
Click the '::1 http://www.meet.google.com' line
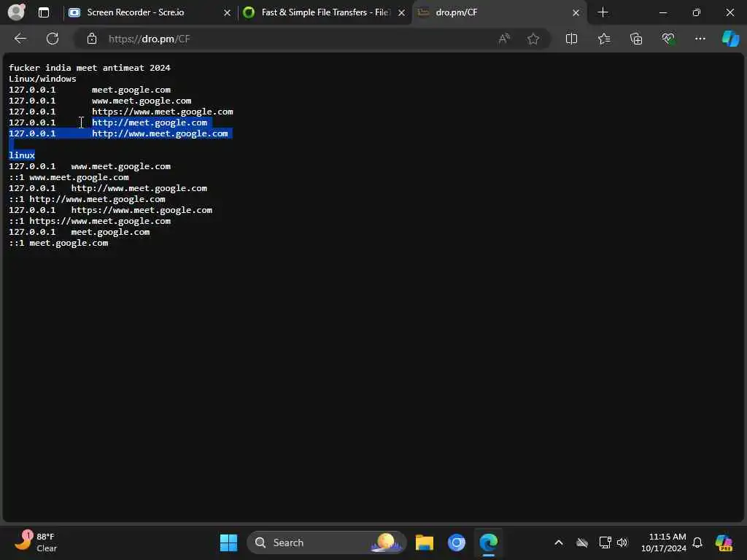(87, 199)
